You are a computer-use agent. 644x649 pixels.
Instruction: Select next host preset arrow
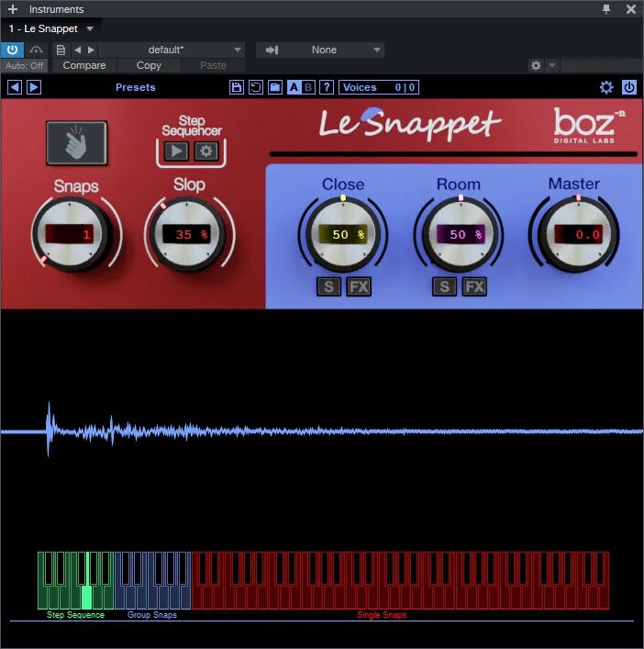(91, 50)
